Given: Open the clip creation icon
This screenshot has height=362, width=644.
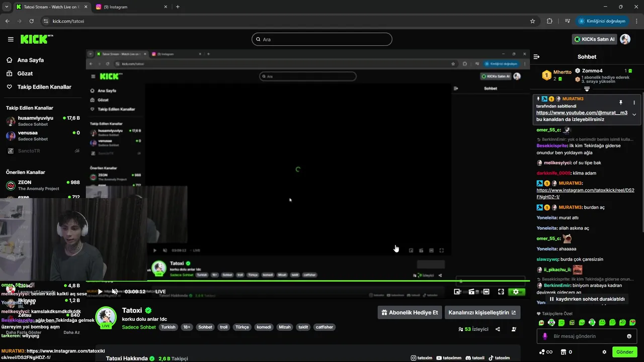Looking at the screenshot, I should coord(471,292).
